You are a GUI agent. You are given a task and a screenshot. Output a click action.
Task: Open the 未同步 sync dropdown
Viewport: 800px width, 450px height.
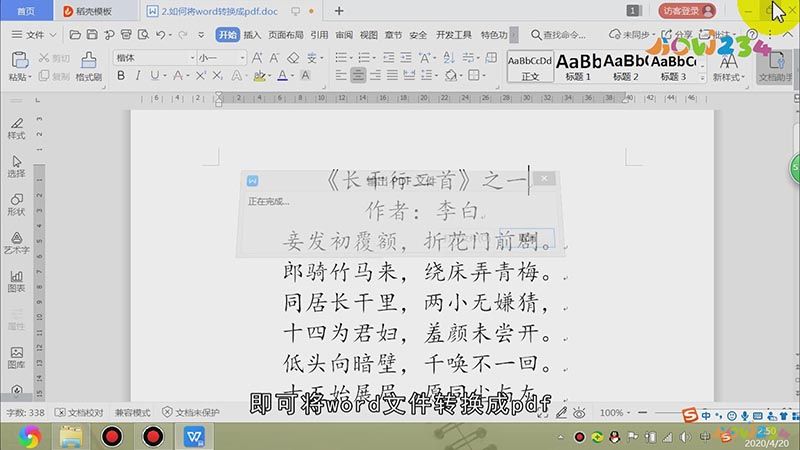pos(632,35)
